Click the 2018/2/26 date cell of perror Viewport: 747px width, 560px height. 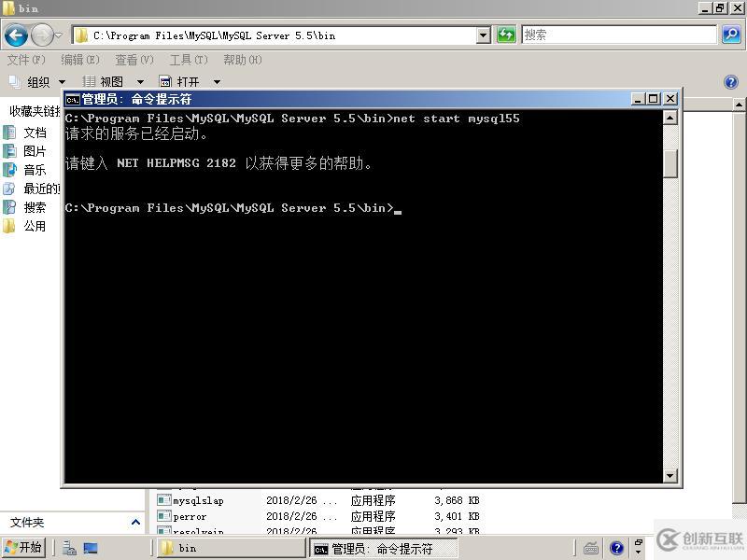click(x=301, y=516)
